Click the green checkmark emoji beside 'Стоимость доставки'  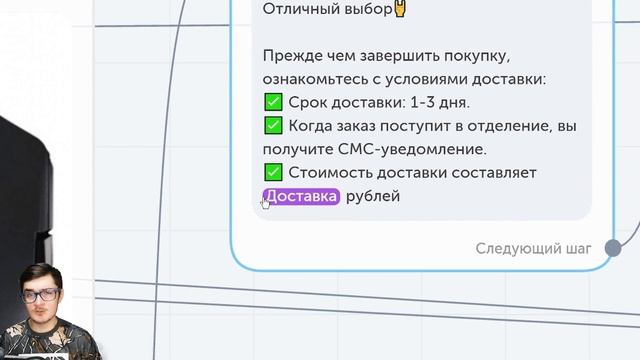tap(273, 172)
